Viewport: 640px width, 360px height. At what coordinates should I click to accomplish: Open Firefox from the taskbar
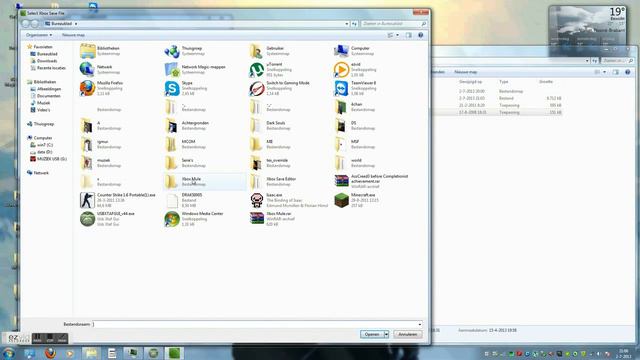[50, 353]
